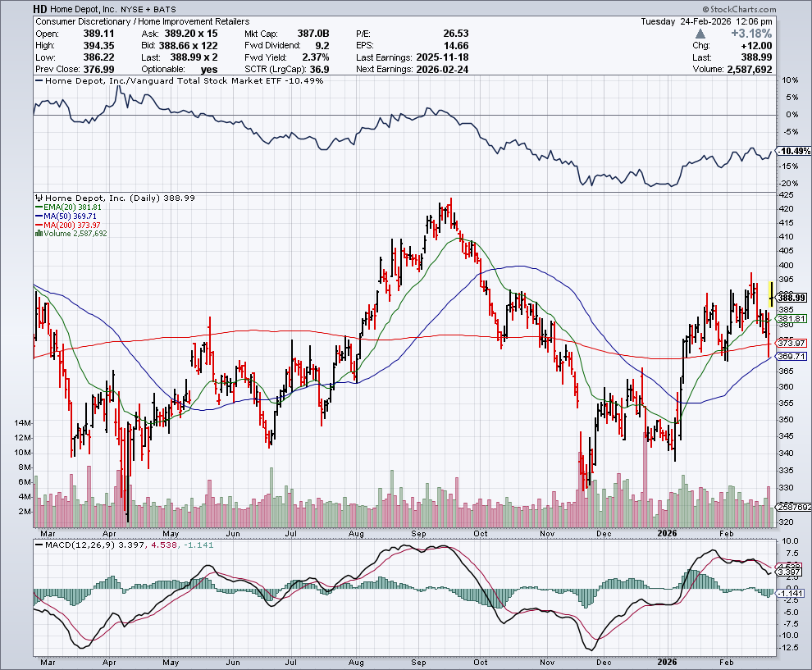Click the Sep label on date axis
This screenshot has width=812, height=670.
tap(418, 660)
